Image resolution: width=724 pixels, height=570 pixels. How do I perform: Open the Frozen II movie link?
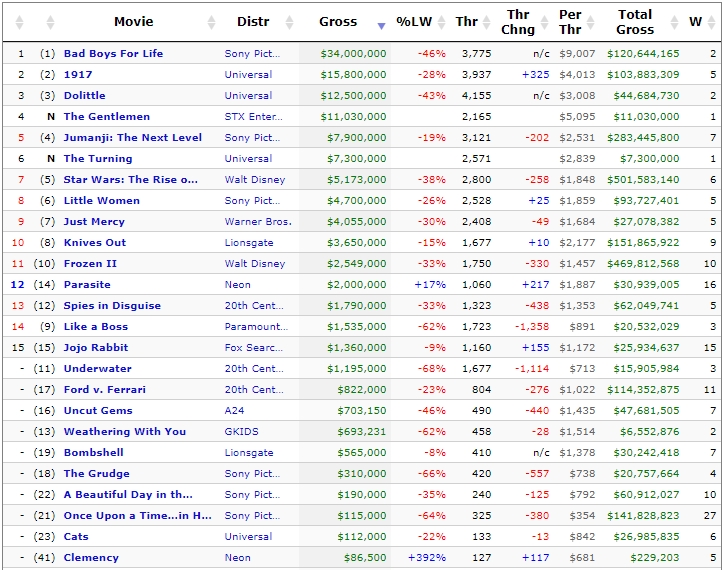90,264
